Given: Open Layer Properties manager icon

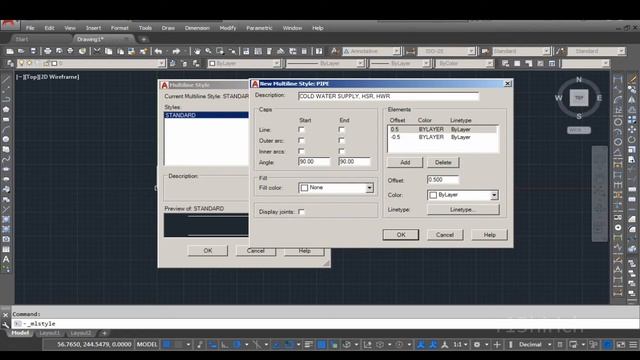Looking at the screenshot, I should point(10,63).
